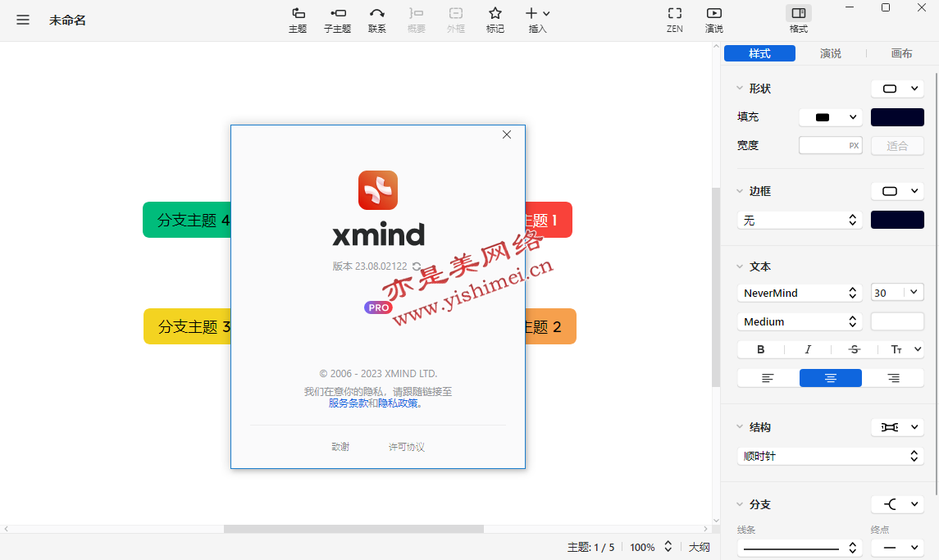The height and width of the screenshot is (560, 939).
Task: Maximize the xmind window
Action: pyautogui.click(x=886, y=7)
